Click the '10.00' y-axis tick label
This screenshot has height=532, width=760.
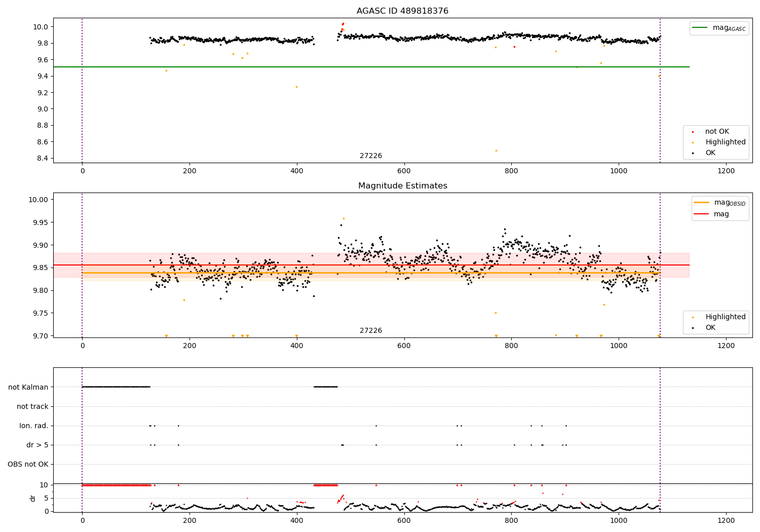click(x=39, y=200)
